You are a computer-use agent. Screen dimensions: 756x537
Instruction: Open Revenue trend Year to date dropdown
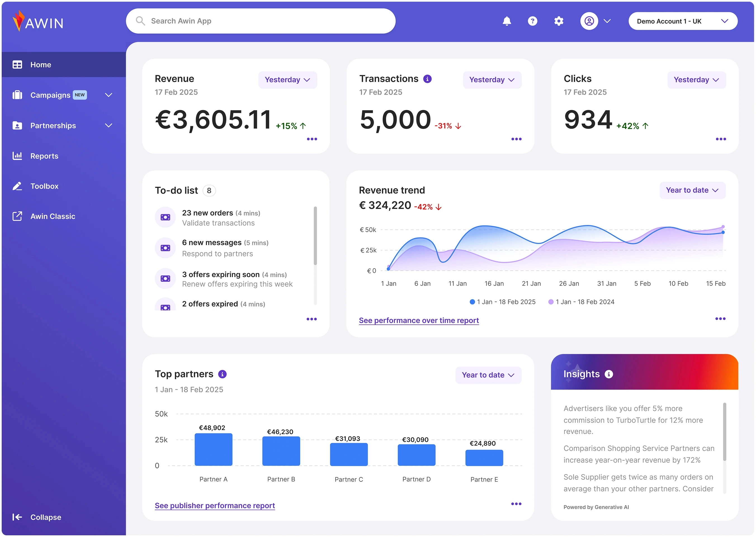point(692,191)
